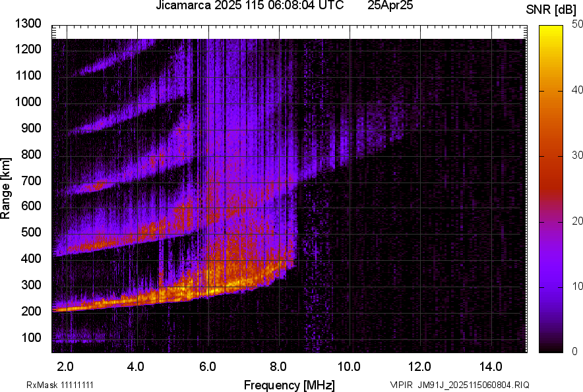Click the colorbar tick label '10'
The height and width of the screenshot is (392, 583).
click(x=577, y=286)
